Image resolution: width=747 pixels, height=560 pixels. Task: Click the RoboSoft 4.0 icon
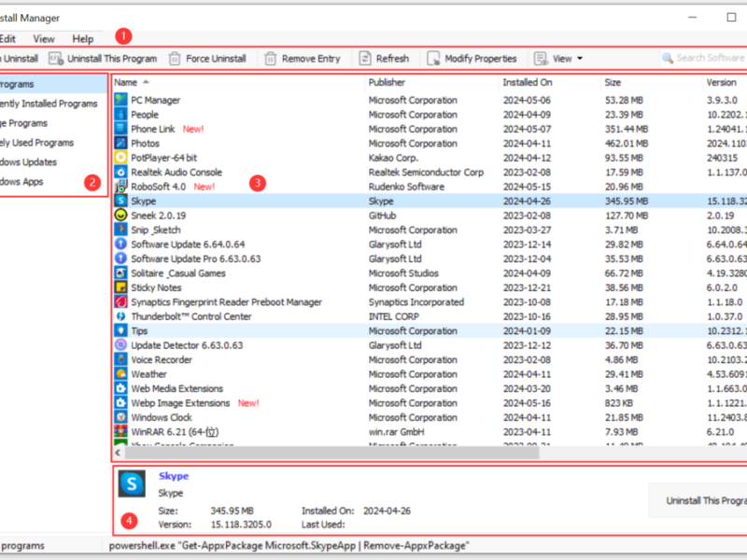click(x=121, y=186)
